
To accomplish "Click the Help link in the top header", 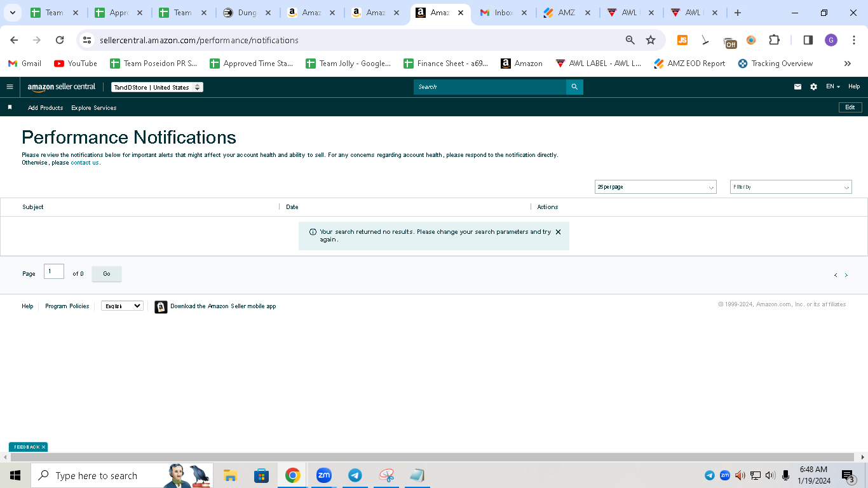I will (x=854, y=87).
